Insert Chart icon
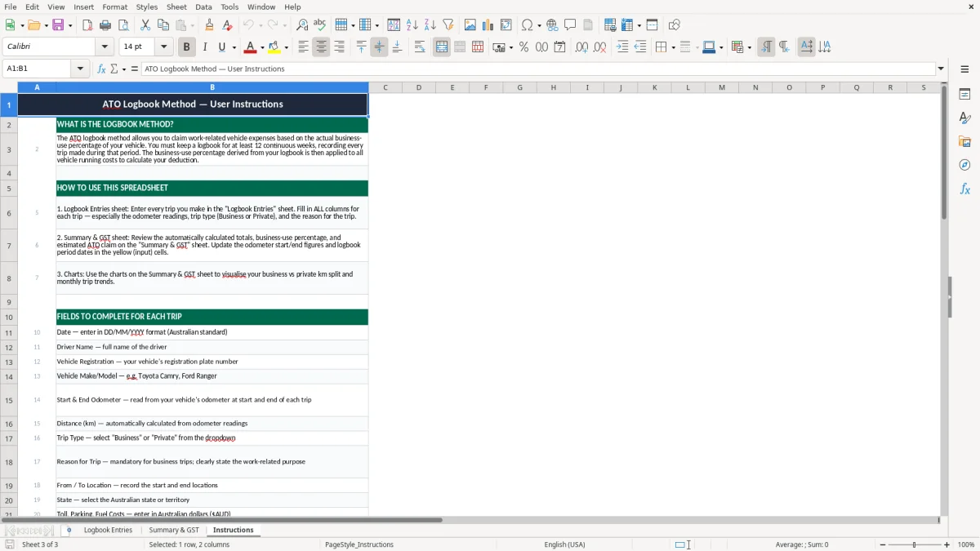 [x=488, y=25]
